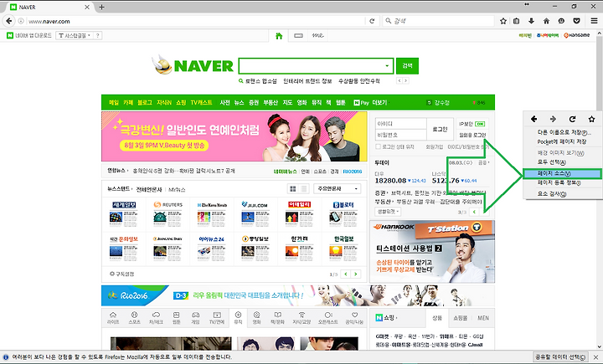Screen dimensions: 603x364
Task: Open the 한겨레 Newsstand thumbnail
Action: click(x=301, y=249)
